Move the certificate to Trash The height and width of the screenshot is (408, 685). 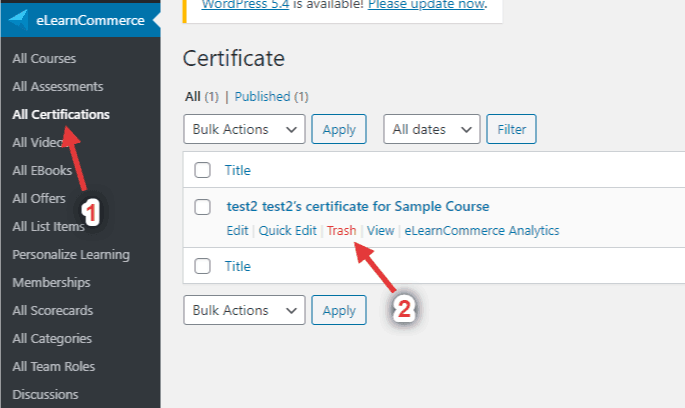click(x=342, y=231)
